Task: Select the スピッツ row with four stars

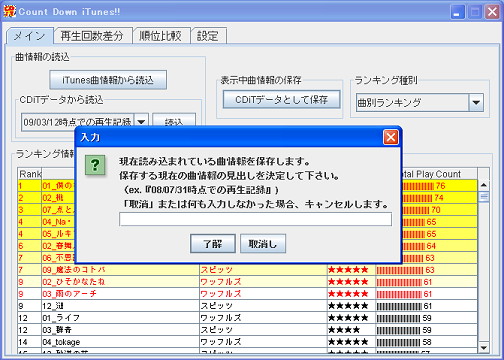Action: pos(248,330)
